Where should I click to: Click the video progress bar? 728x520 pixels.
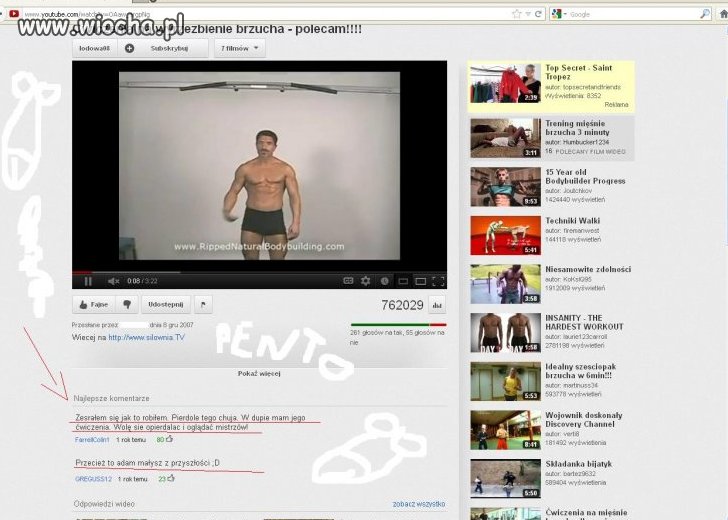click(259, 273)
